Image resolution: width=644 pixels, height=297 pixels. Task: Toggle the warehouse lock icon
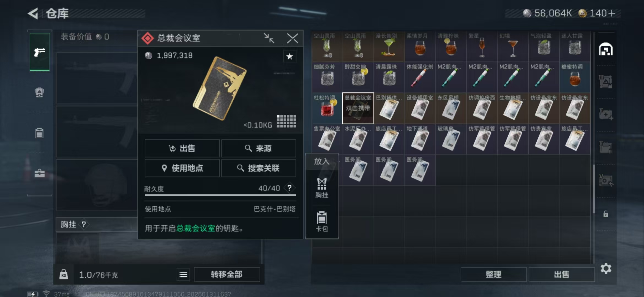click(x=606, y=214)
